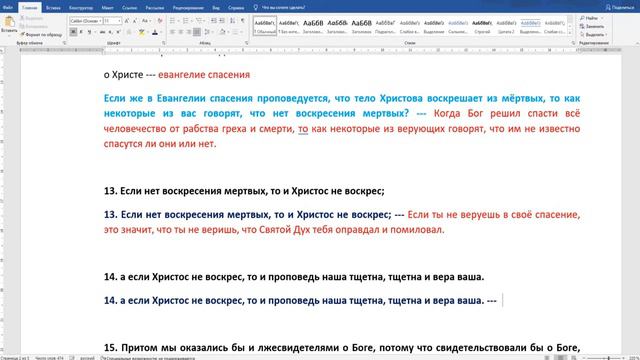
Task: Increase font size with the large A icon
Action: tap(127, 20)
